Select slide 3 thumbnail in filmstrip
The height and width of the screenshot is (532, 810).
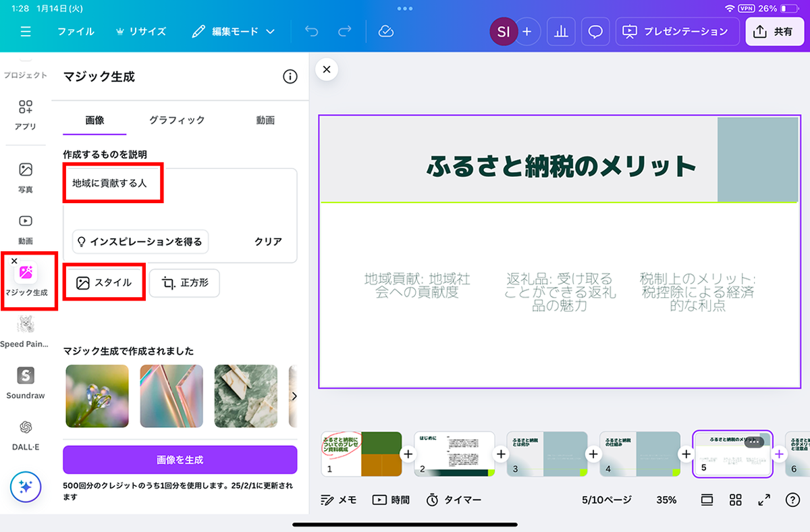547,454
